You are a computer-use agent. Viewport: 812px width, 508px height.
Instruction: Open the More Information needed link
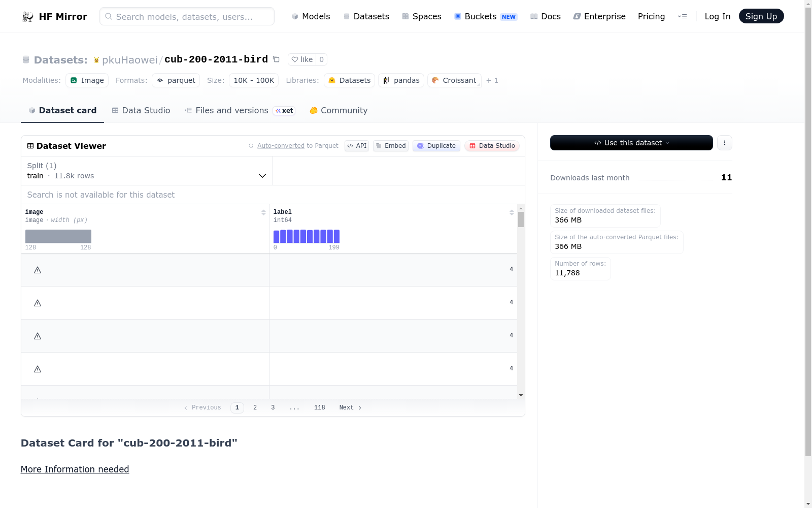(x=75, y=469)
